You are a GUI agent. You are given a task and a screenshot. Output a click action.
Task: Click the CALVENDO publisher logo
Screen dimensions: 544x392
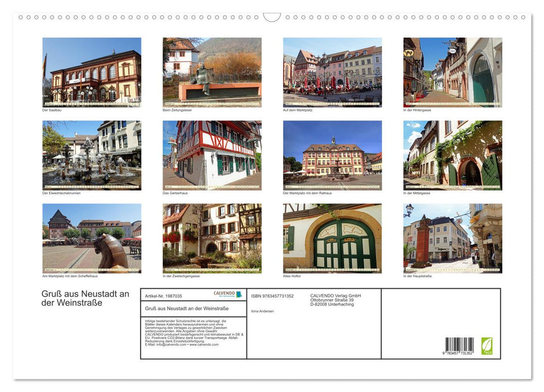pos(224,293)
